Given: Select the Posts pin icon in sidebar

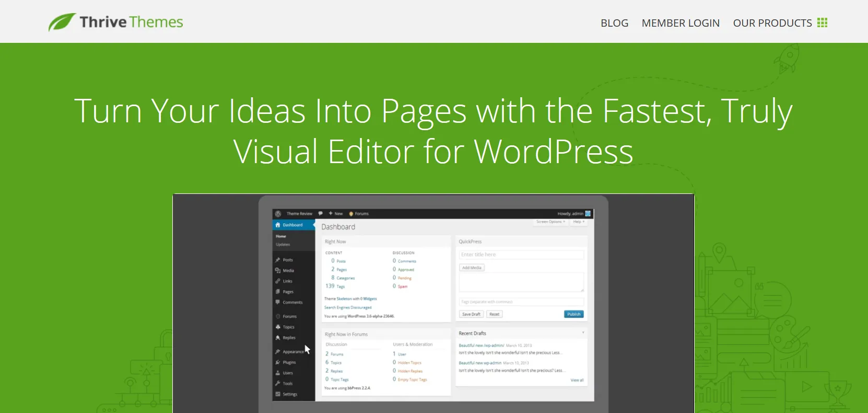Looking at the screenshot, I should coord(278,260).
